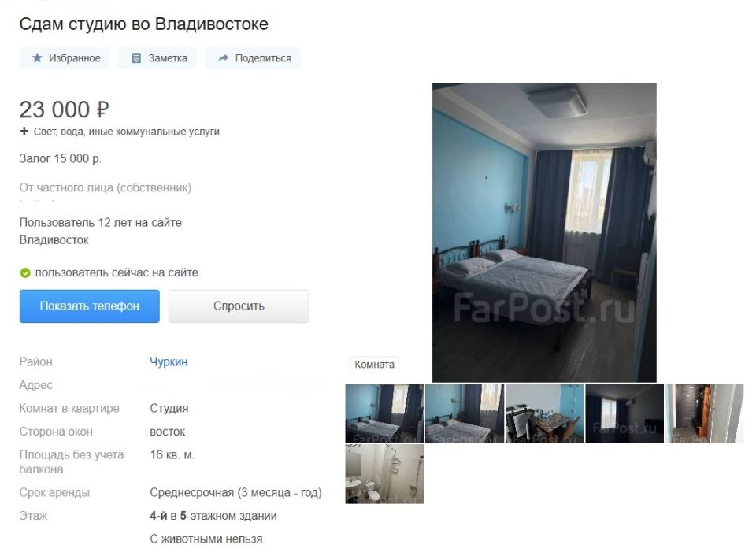Select first bedroom thumbnail with blue wall
This screenshot has height=556, width=756.
[x=384, y=413]
